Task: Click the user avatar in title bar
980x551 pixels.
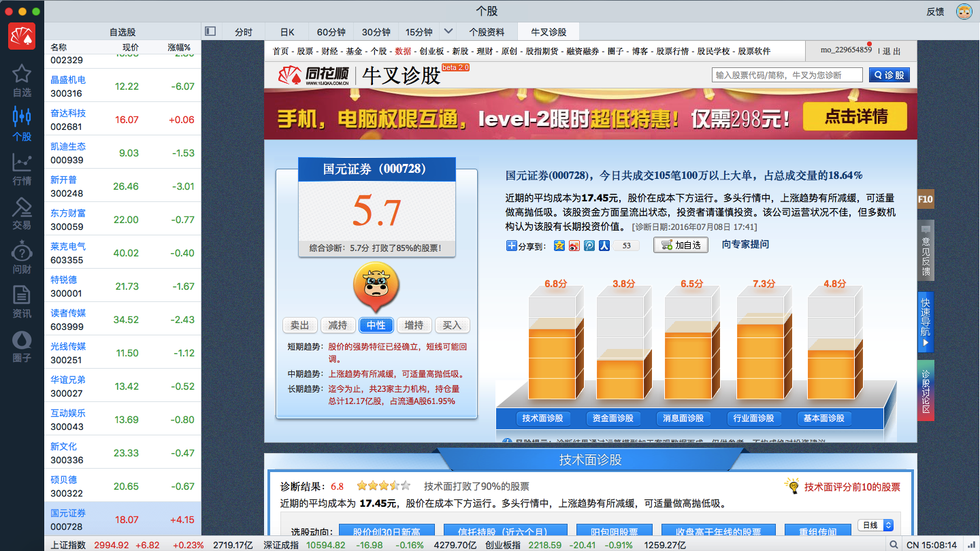Action: pos(964,11)
